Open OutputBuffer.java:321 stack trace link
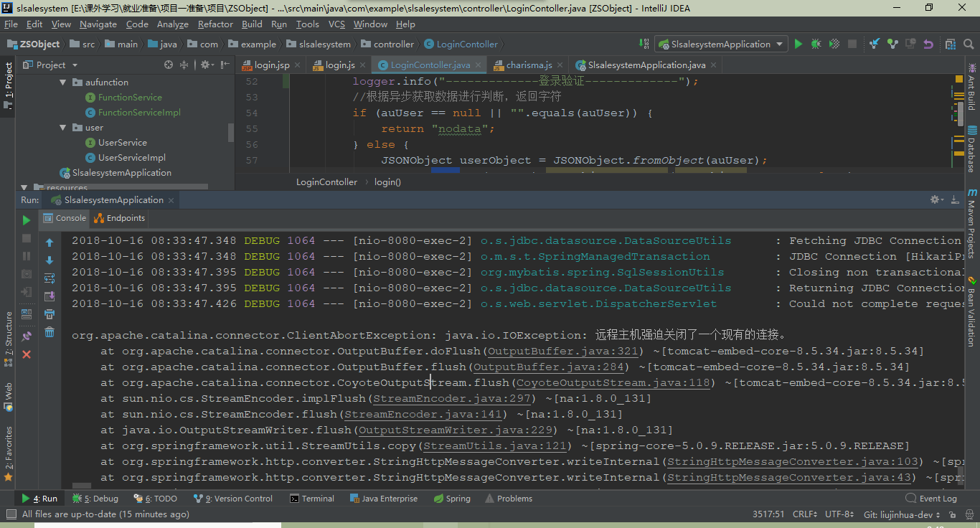The image size is (980, 528). tap(562, 351)
